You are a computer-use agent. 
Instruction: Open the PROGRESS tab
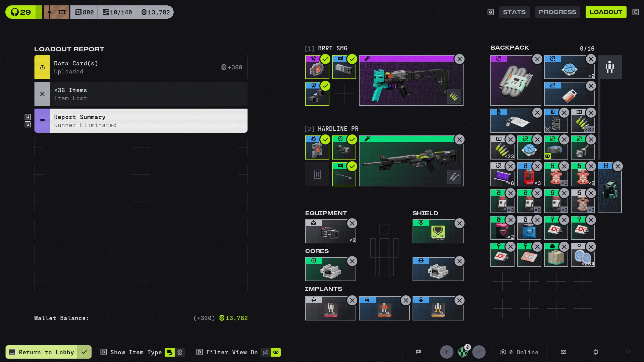[x=557, y=12]
